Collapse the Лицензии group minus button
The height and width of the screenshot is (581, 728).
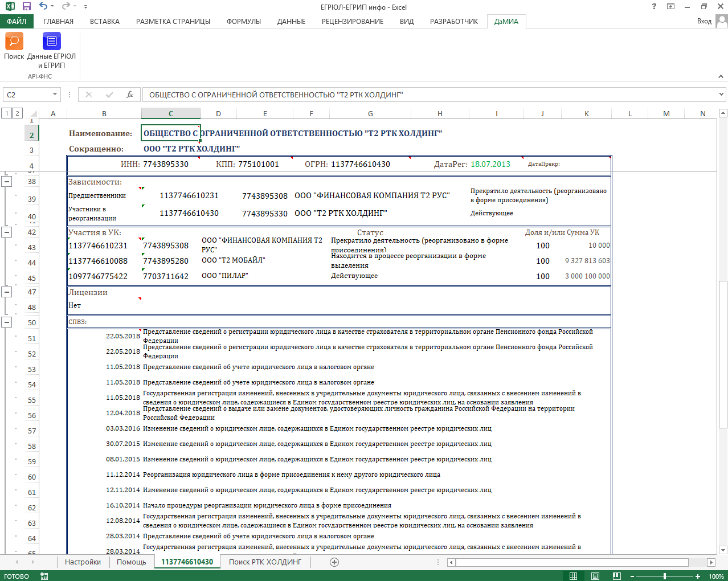click(x=7, y=292)
